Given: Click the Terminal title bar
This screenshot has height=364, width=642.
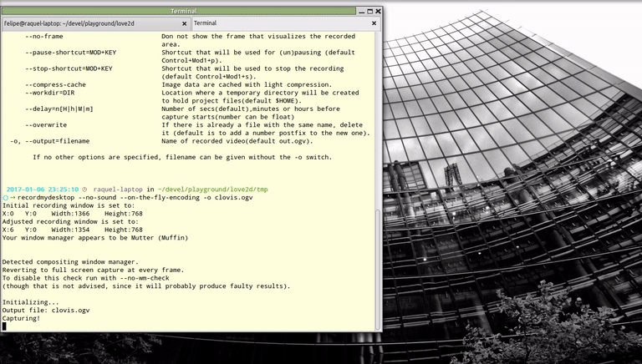Looking at the screenshot, I should 180,11.
